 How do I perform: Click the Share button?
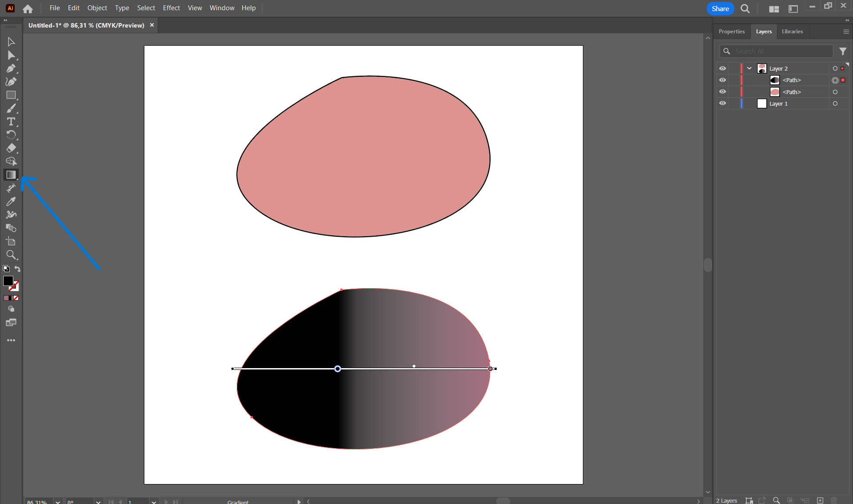click(x=720, y=8)
